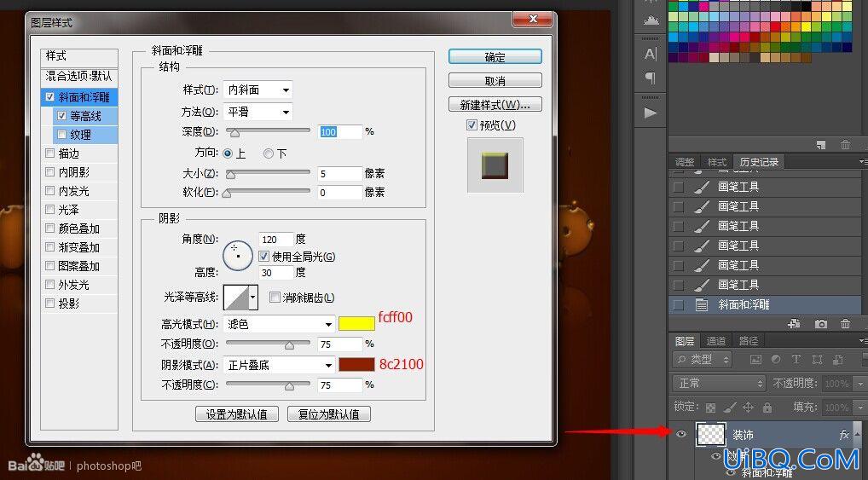
Task: Open the Character panel icon
Action: point(651,54)
